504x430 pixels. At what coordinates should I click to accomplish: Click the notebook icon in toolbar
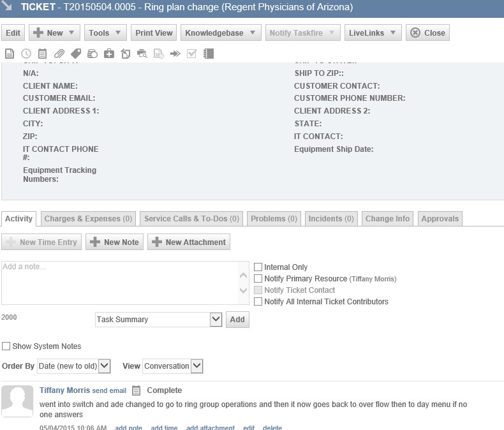click(x=208, y=54)
